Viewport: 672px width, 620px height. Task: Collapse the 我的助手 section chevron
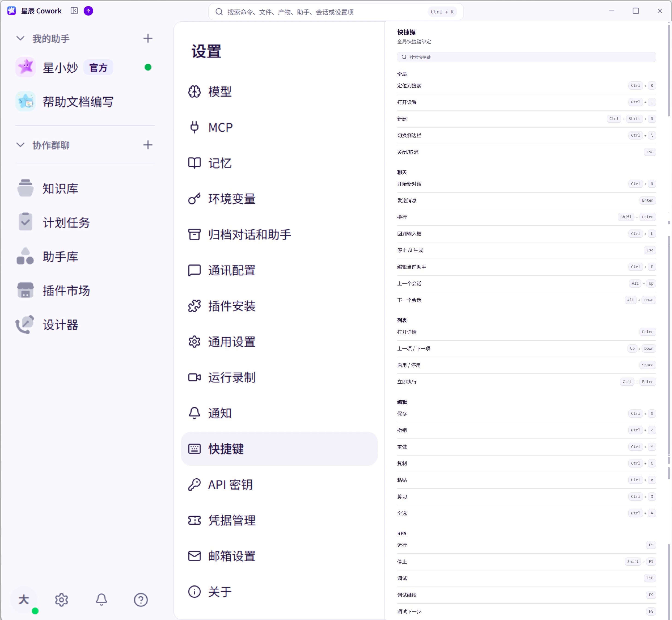pos(21,39)
